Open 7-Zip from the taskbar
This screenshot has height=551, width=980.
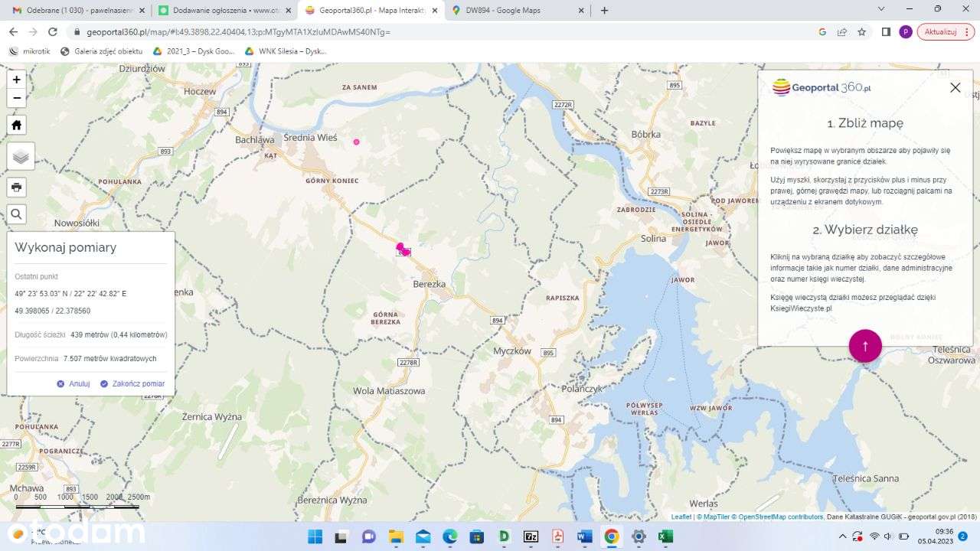click(x=531, y=536)
